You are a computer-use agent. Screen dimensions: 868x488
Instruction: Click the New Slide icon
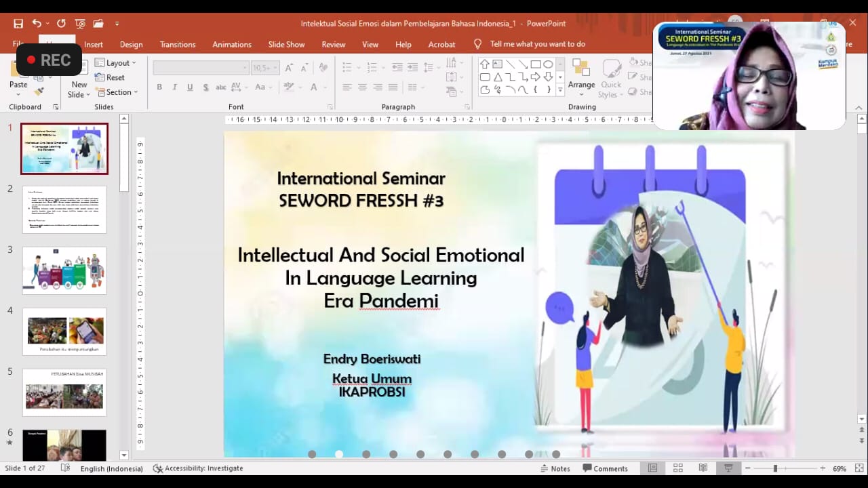(x=79, y=69)
